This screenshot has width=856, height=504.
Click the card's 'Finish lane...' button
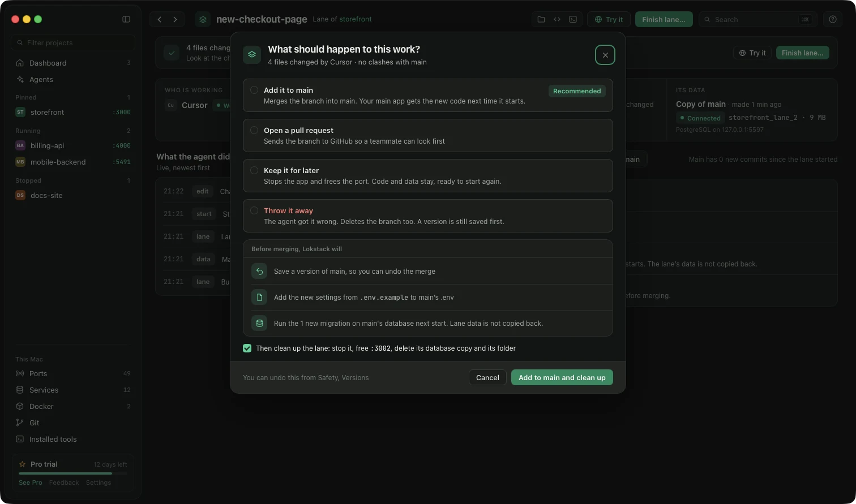tap(803, 53)
